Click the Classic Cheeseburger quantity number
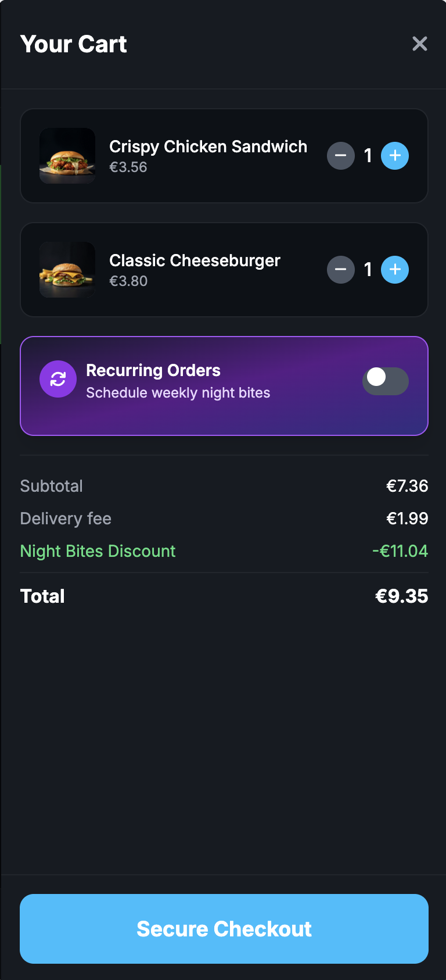Image resolution: width=446 pixels, height=980 pixels. tap(368, 270)
